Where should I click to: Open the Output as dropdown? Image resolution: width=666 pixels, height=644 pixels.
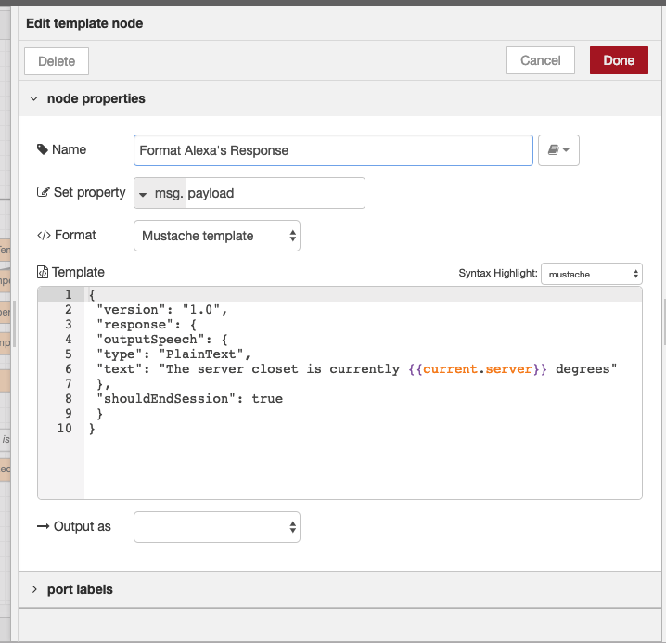point(217,527)
